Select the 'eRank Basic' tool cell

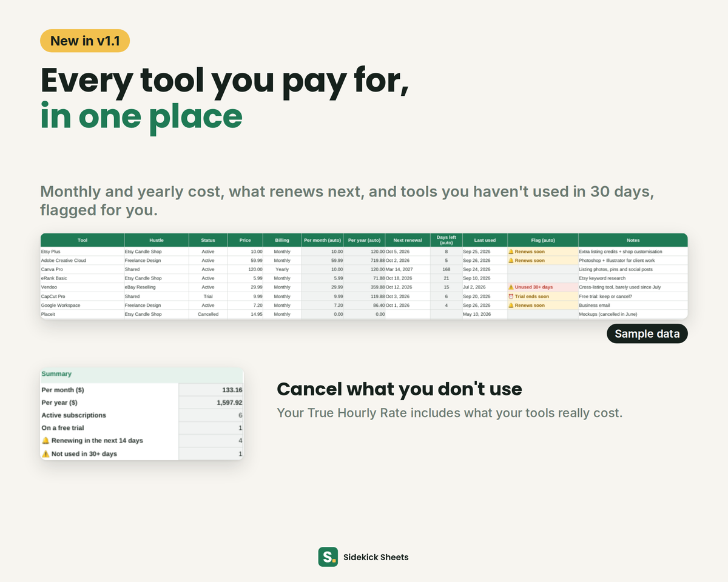tap(83, 278)
